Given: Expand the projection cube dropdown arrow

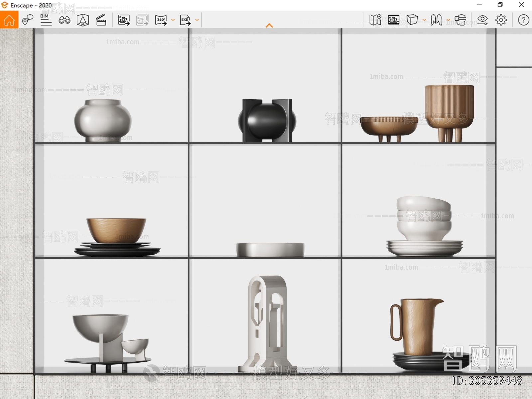Looking at the screenshot, I should (424, 20).
